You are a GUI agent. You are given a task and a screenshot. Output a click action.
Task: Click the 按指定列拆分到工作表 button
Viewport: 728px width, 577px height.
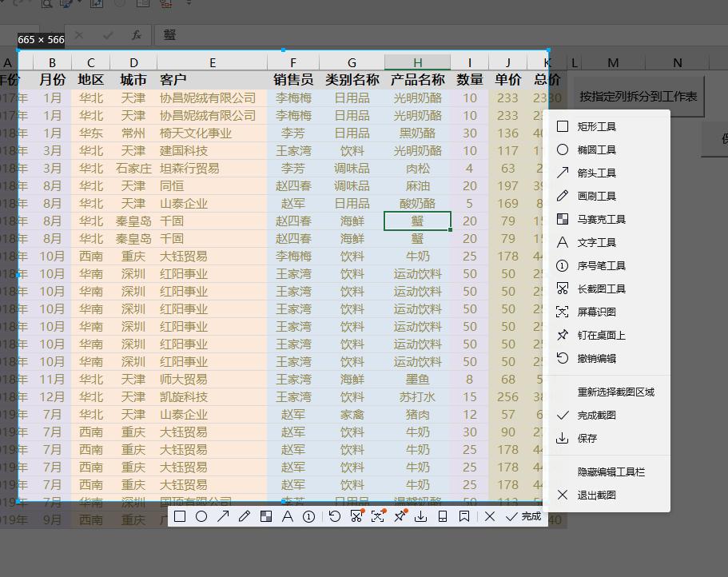(640, 95)
